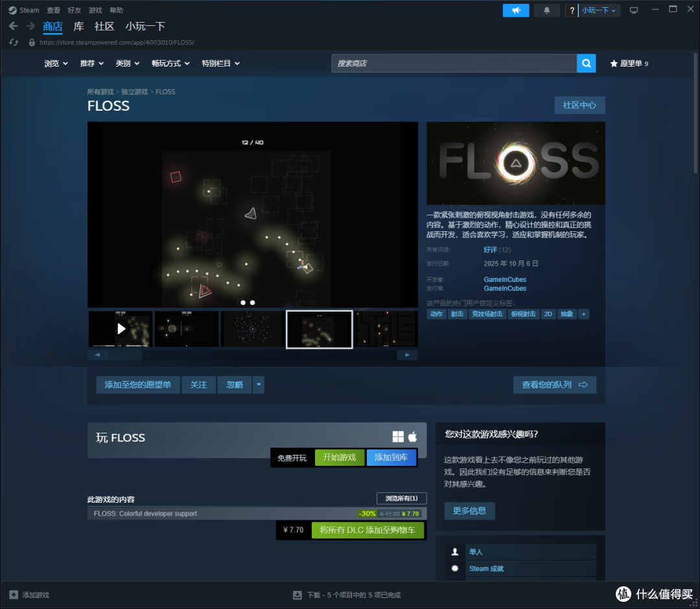The height and width of the screenshot is (609, 700).
Task: Open the wishlist (愿望单) star link
Action: click(629, 63)
